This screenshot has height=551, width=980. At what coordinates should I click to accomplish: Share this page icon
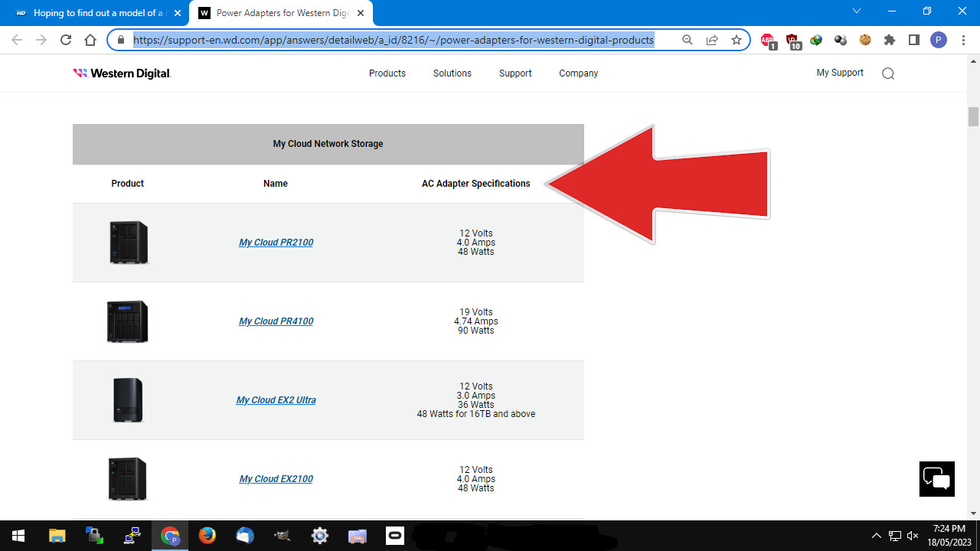712,40
